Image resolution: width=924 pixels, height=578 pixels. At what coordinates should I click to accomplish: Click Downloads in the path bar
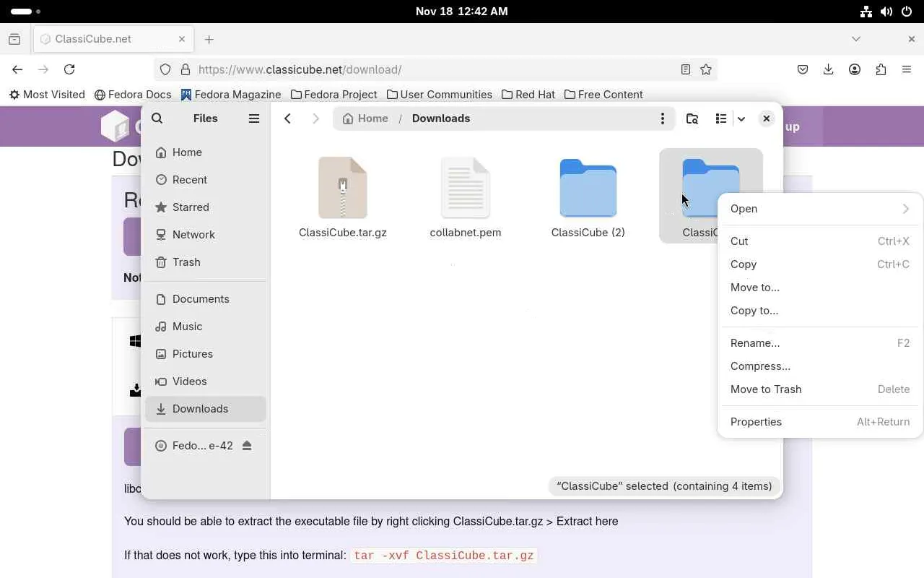tap(441, 118)
